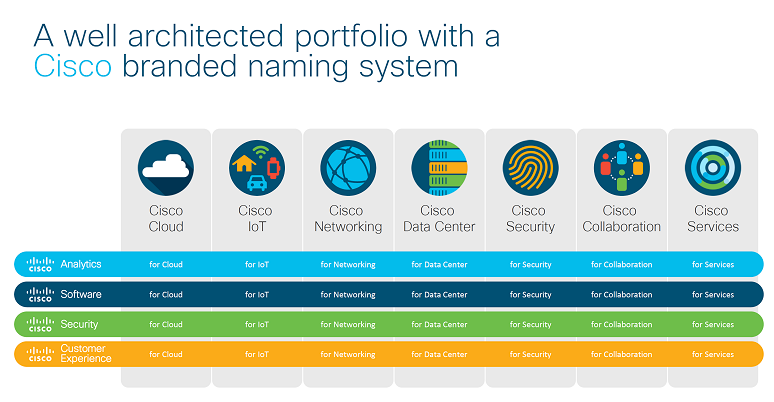Click 'for Collaboration' in Analytics row
Screen dimensions: 774x402
click(x=622, y=265)
